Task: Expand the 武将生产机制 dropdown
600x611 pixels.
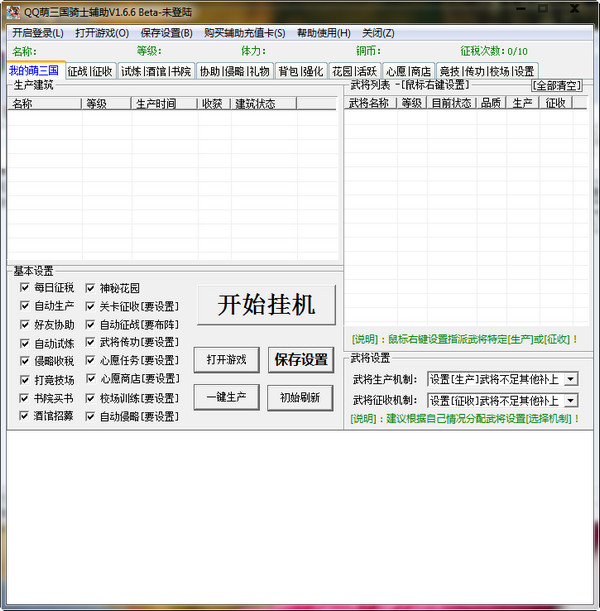Action: pyautogui.click(x=571, y=379)
